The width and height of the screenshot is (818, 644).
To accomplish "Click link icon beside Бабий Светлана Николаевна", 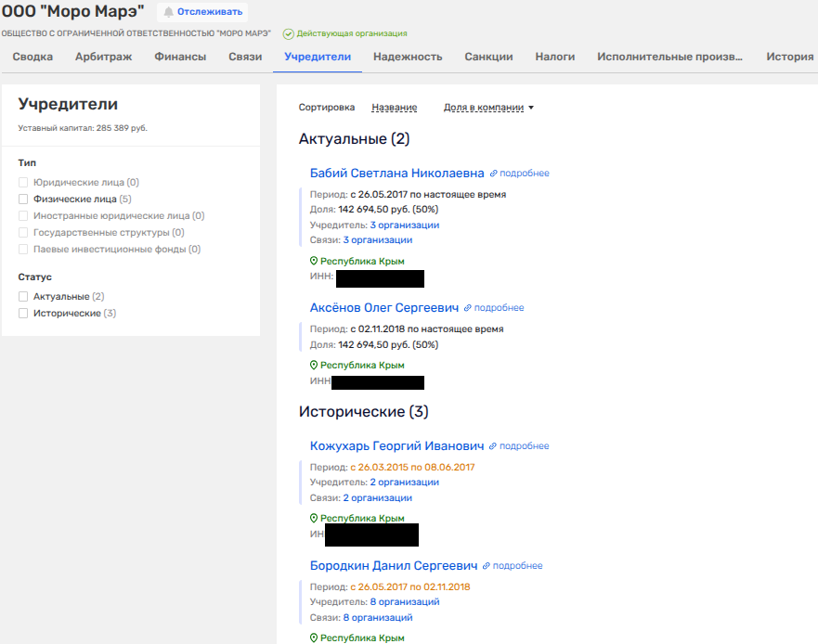I will (494, 174).
